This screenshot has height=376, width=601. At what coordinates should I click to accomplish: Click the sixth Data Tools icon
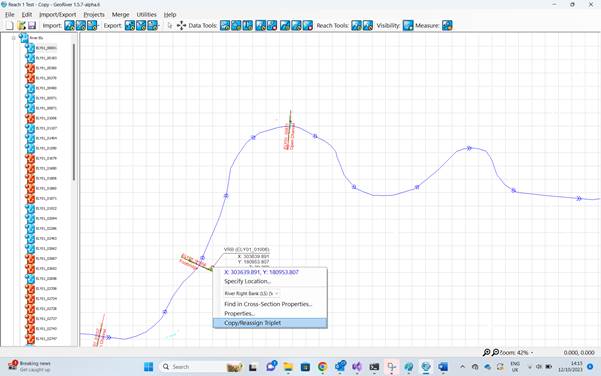pos(285,26)
